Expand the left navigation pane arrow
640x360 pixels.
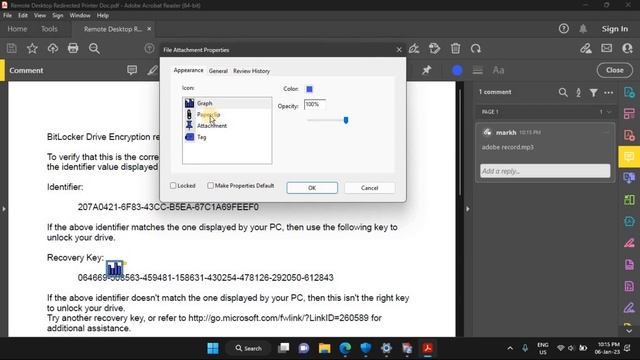[x=4, y=209]
